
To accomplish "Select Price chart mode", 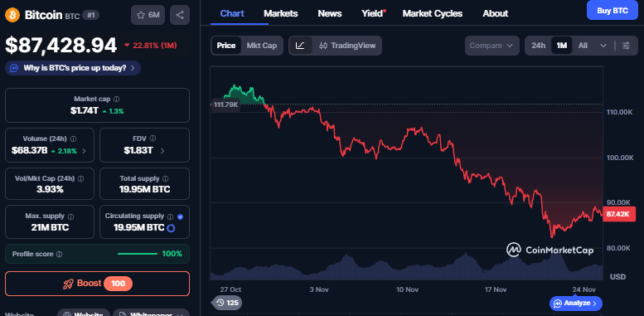I will [x=226, y=46].
